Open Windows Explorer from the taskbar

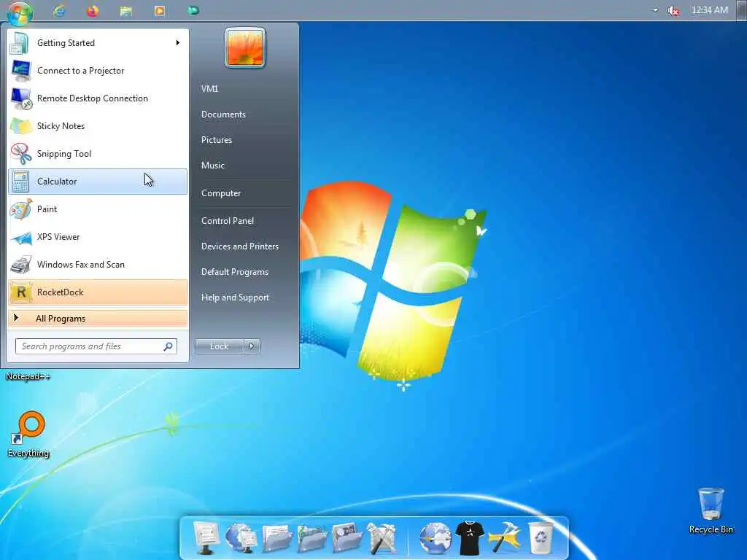[x=125, y=11]
